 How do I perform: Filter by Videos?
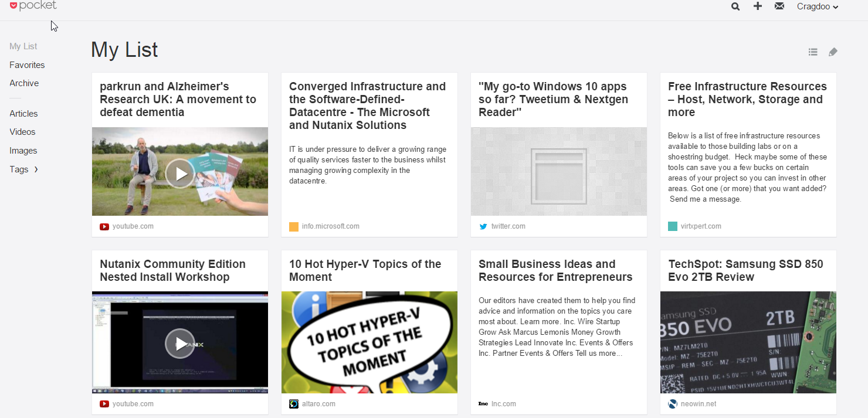[22, 132]
